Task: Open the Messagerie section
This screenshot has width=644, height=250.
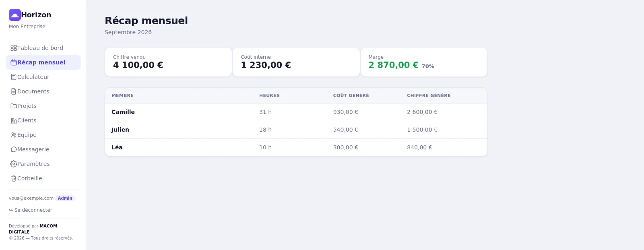Action: 43,149
